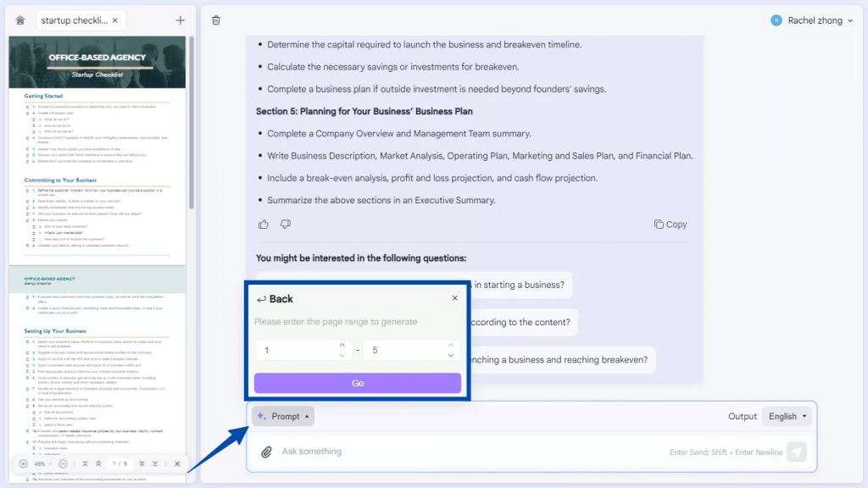The width and height of the screenshot is (868, 488).
Task: Dislike the response with thumbs down
Action: tap(286, 224)
